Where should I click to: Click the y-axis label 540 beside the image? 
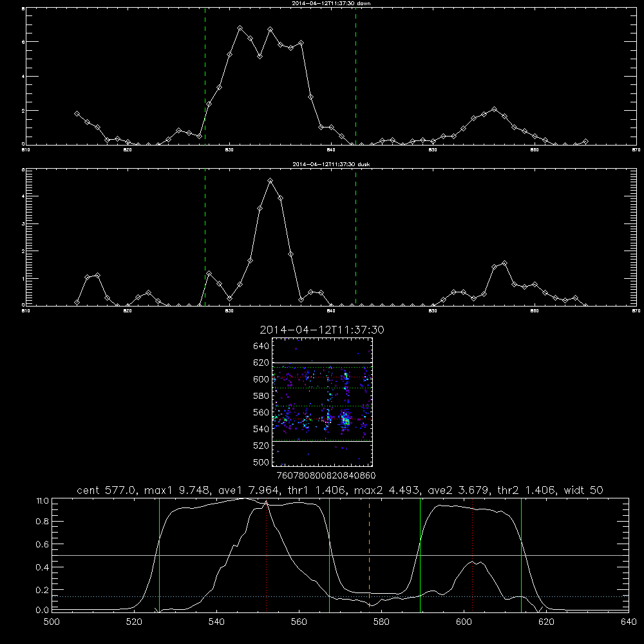tap(261, 429)
